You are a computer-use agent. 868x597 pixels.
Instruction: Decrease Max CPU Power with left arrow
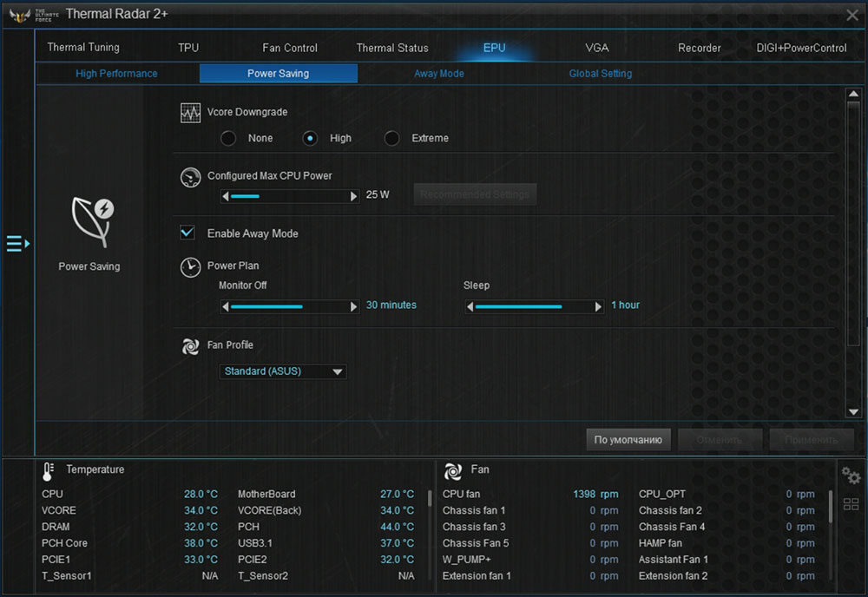pyautogui.click(x=226, y=196)
